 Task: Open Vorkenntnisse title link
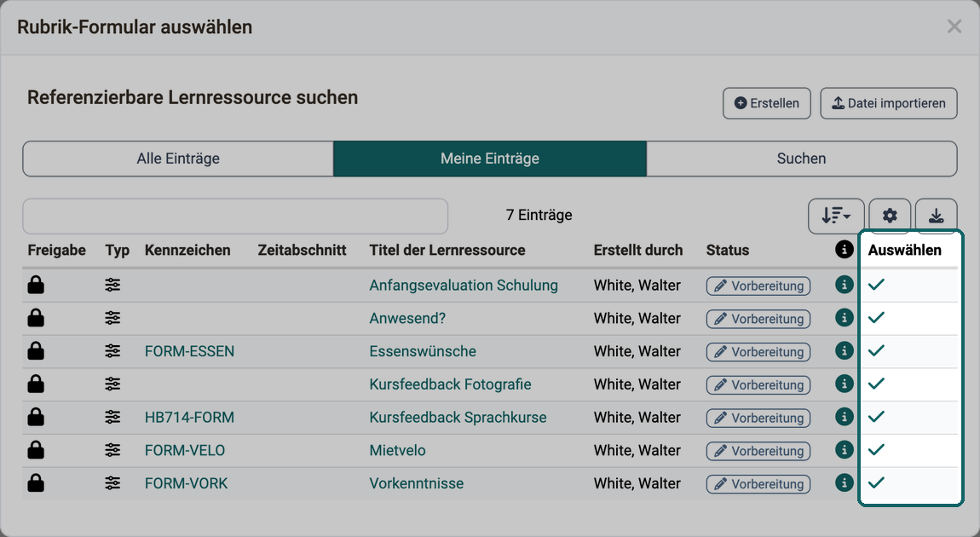click(416, 484)
